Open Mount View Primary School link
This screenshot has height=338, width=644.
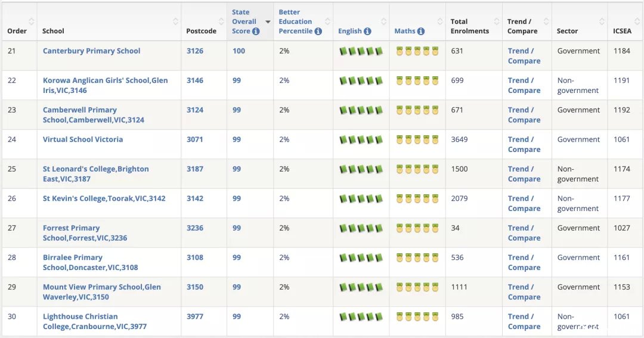(102, 292)
